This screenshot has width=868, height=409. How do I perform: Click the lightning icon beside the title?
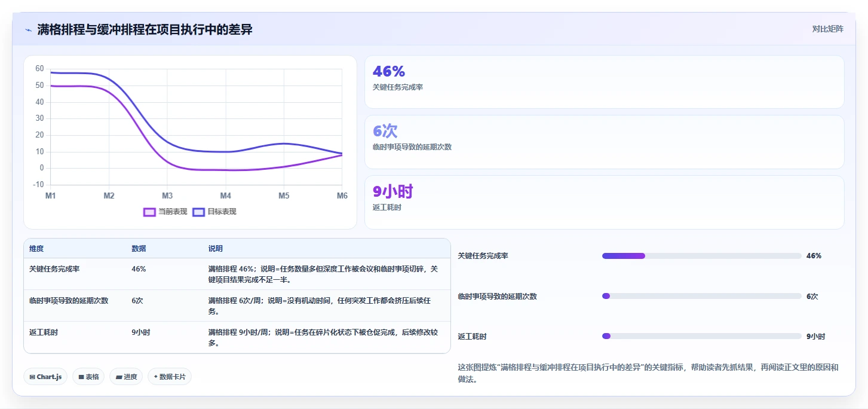point(29,30)
